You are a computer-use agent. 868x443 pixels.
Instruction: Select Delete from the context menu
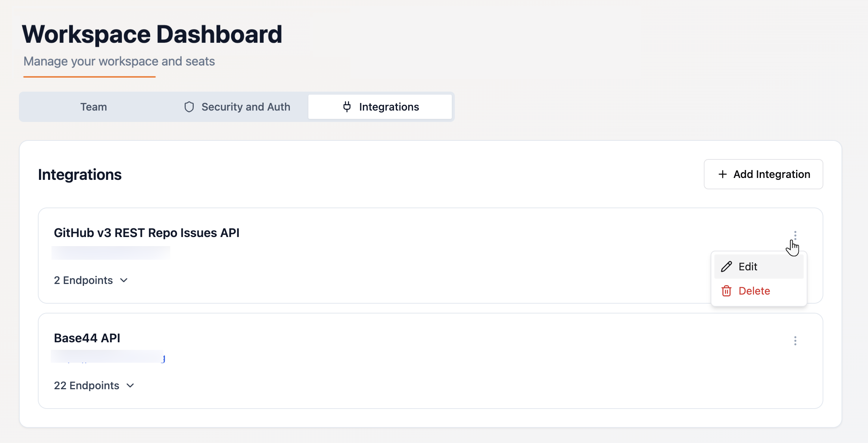click(754, 291)
